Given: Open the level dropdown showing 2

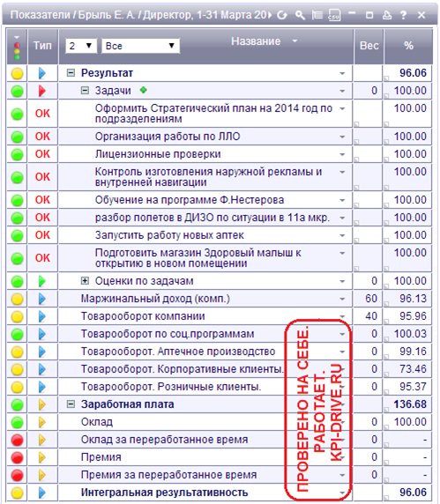Looking at the screenshot, I should [81, 46].
